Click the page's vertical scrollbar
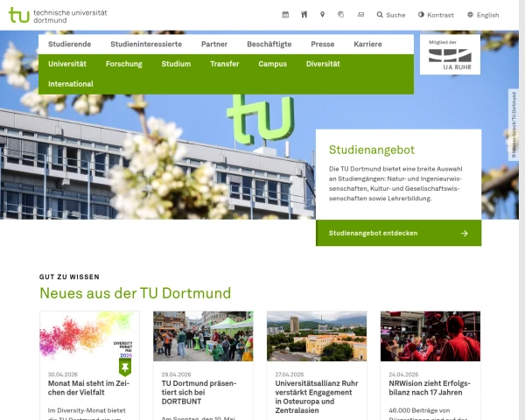This screenshot has width=525, height=420. pyautogui.click(x=522, y=210)
